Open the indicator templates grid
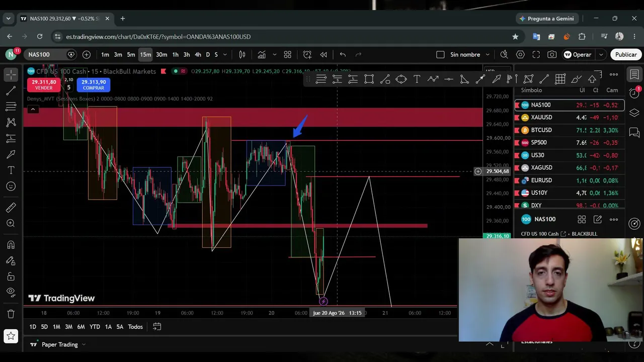Screen dimensions: 644x362 pyautogui.click(x=288, y=54)
